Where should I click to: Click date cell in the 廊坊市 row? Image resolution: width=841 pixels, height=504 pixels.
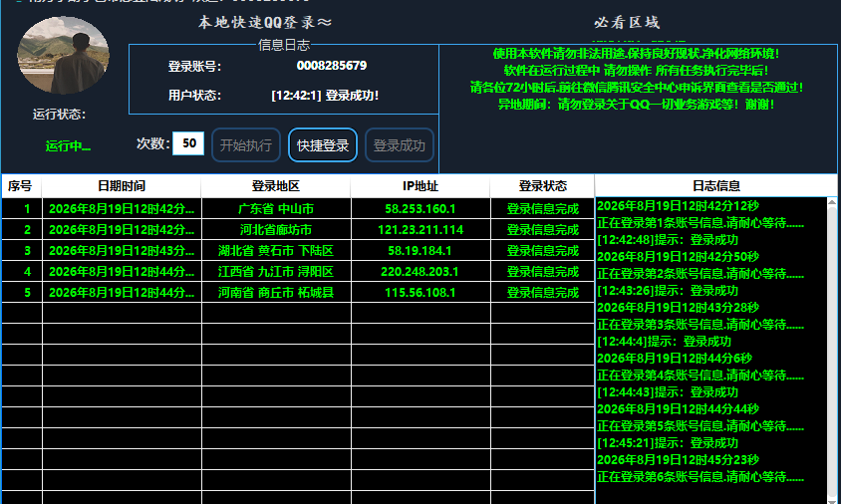point(122,229)
